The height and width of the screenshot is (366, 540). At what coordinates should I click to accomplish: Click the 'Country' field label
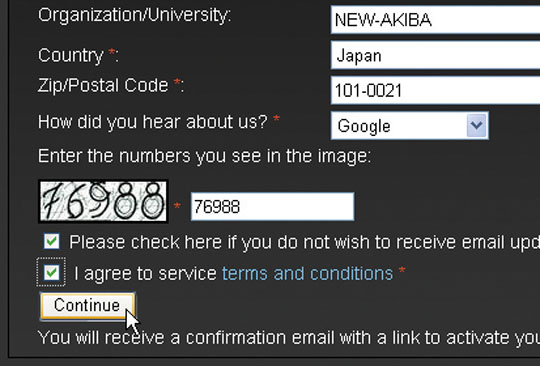71,55
